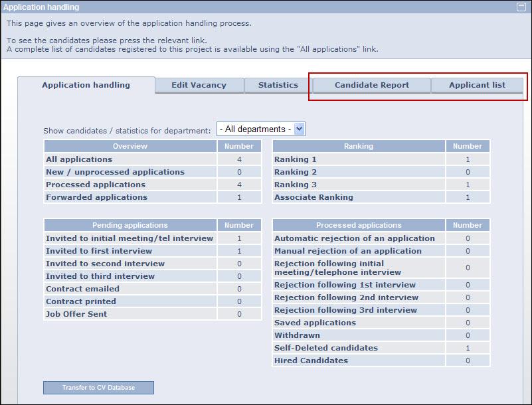Open Rejection following 1st interview link

coord(345,285)
